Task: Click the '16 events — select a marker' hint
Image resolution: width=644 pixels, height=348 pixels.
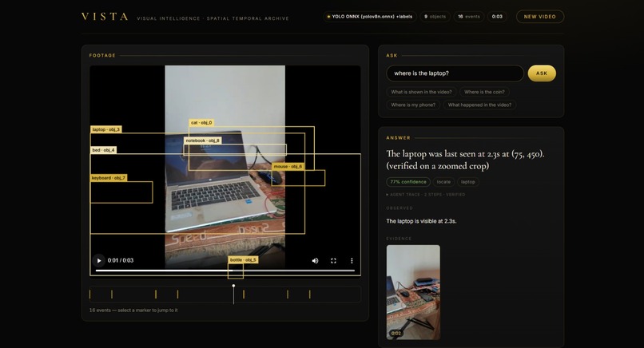Action: [133, 310]
